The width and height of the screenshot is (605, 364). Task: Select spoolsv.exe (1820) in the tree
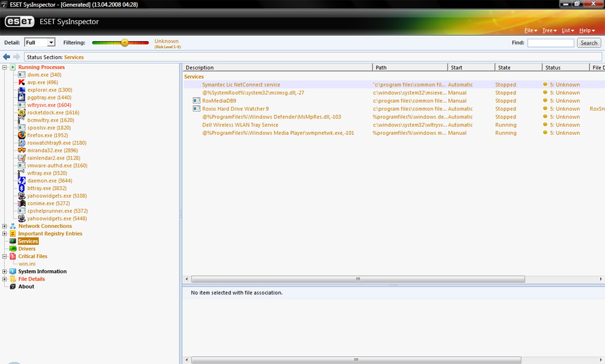pyautogui.click(x=49, y=128)
